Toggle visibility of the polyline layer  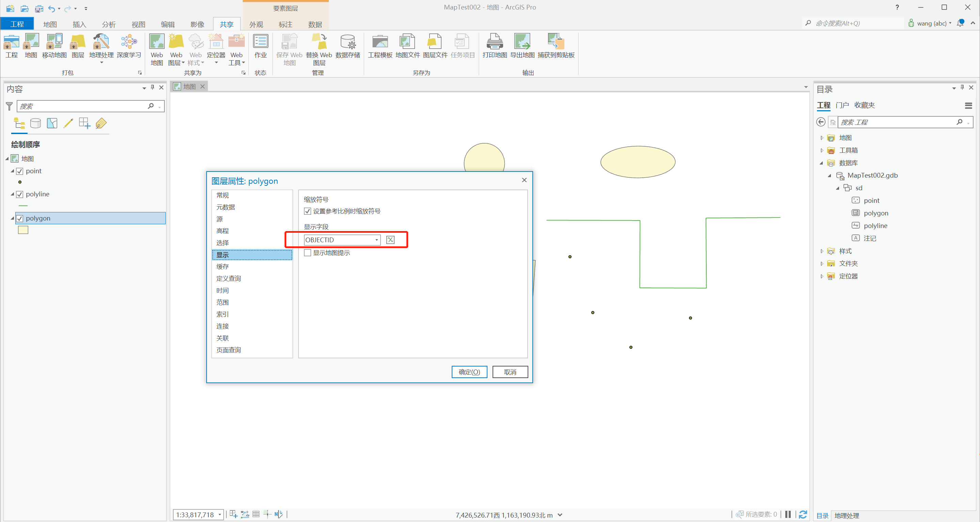click(x=20, y=194)
